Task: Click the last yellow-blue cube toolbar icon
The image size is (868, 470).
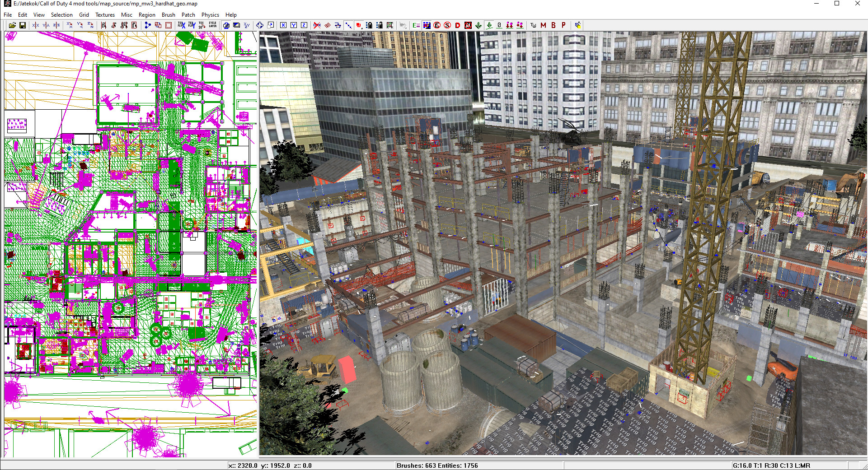Action: click(x=577, y=25)
